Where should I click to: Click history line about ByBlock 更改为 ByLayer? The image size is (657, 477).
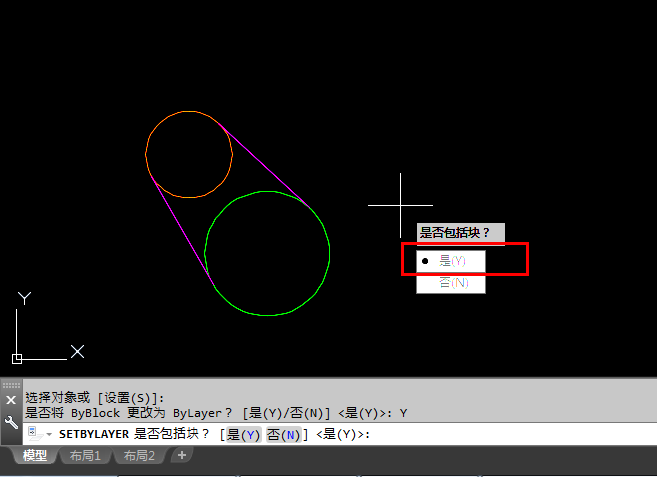point(216,413)
